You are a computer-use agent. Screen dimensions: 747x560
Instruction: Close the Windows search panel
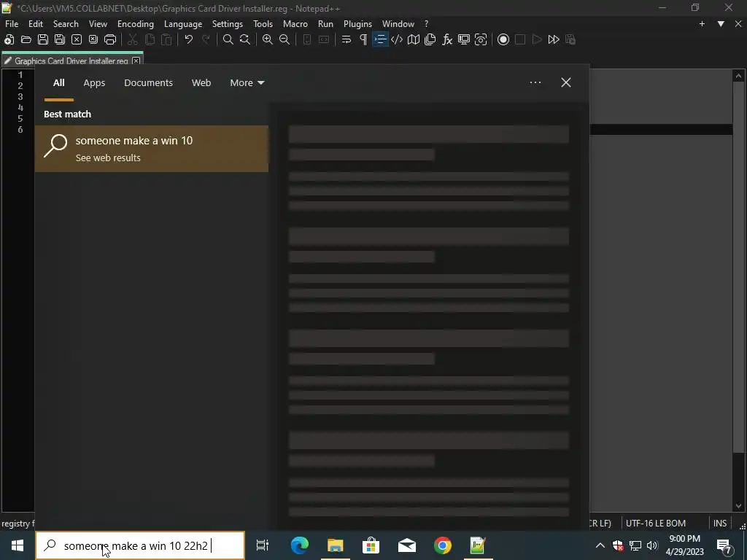coord(566,83)
